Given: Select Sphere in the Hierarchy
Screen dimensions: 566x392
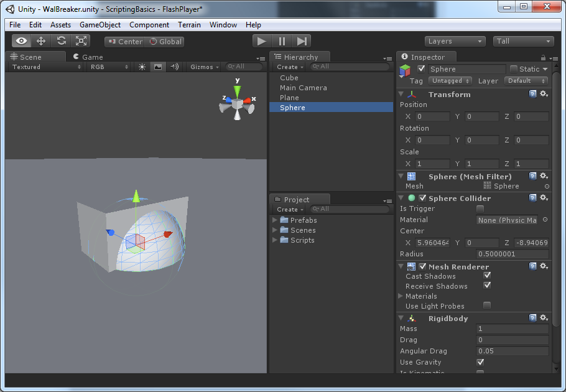Looking at the screenshot, I should coord(331,108).
